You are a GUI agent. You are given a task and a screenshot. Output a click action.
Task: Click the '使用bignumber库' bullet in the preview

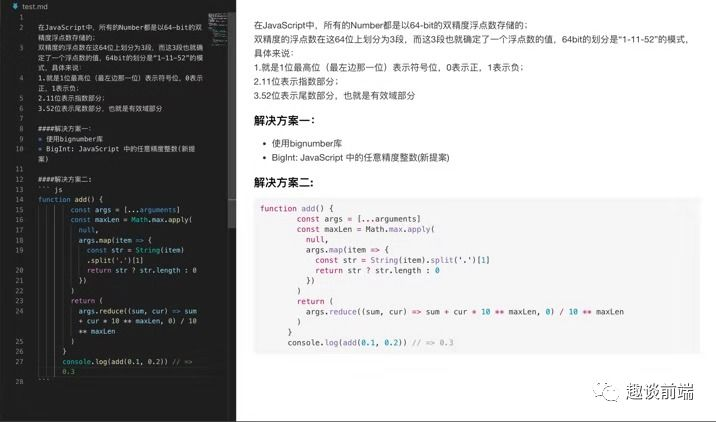307,143
